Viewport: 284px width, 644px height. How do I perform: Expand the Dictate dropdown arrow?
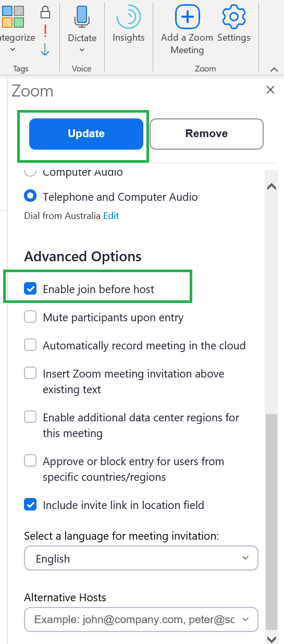coord(82,50)
